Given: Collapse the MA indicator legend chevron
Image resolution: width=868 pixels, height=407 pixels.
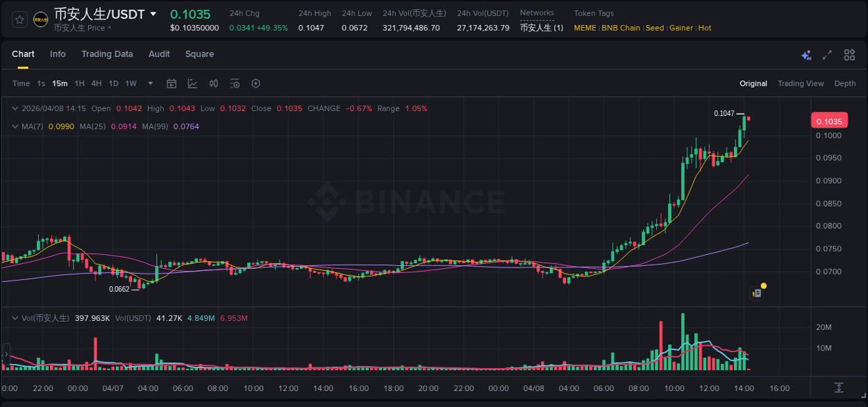Looking at the screenshot, I should (x=14, y=126).
